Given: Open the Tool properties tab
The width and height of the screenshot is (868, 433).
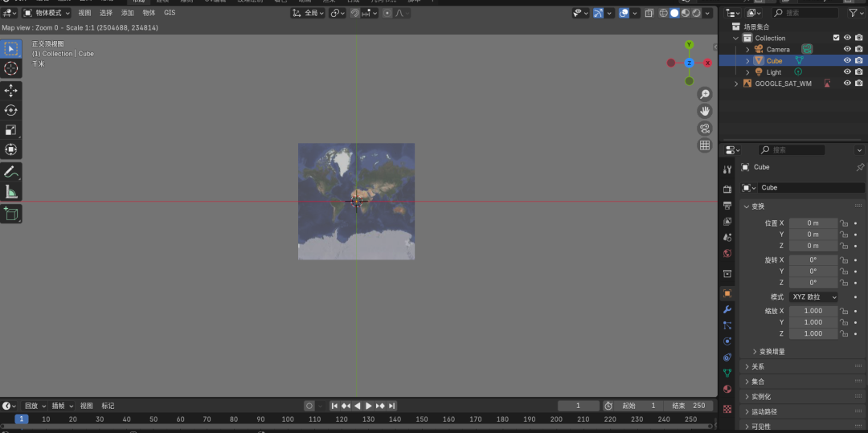Looking at the screenshot, I should [727, 170].
